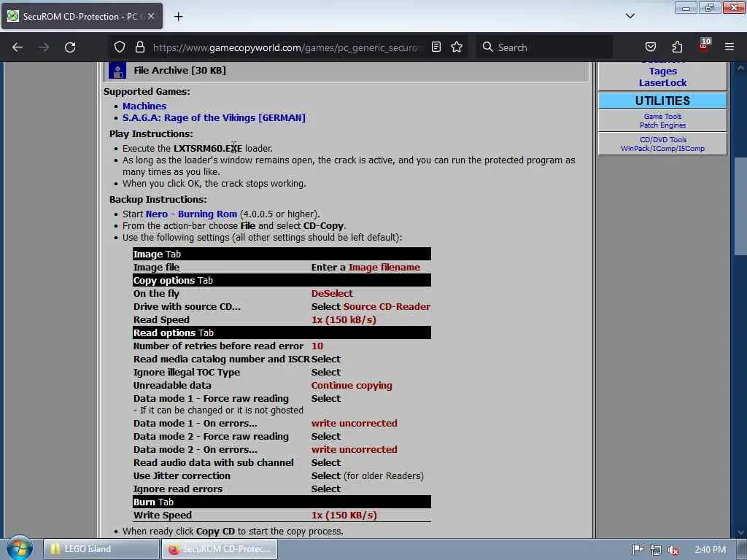Show site security padlock info
The width and height of the screenshot is (747, 560).
point(139,47)
